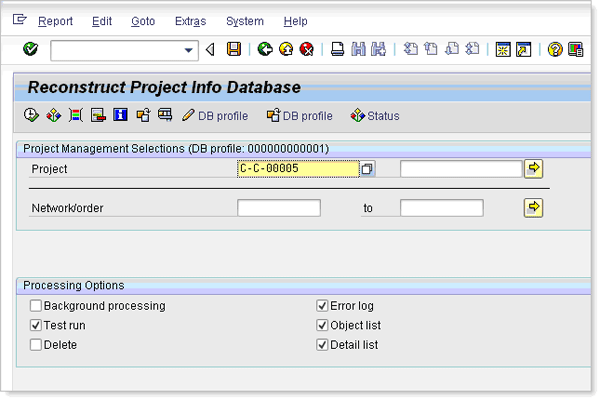Click the Network/order from input field
The image size is (600, 400).
pos(279,208)
